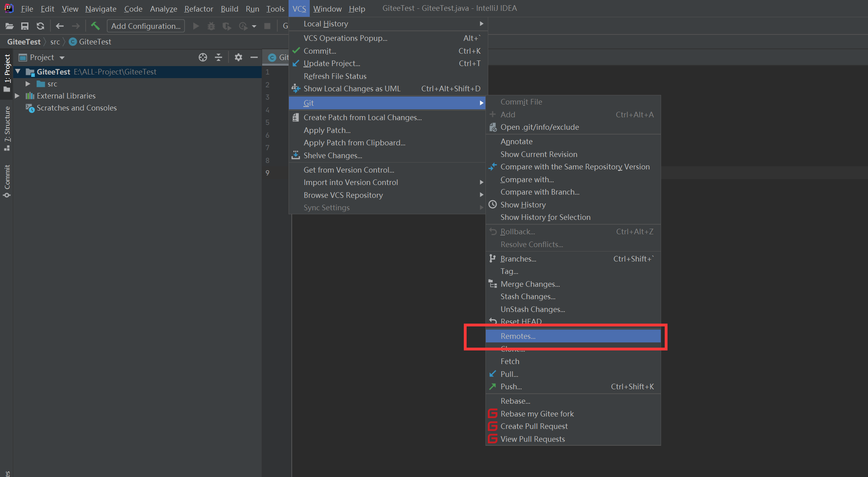The image size is (868, 477).
Task: Click the Back navigation arrow
Action: coord(60,26)
